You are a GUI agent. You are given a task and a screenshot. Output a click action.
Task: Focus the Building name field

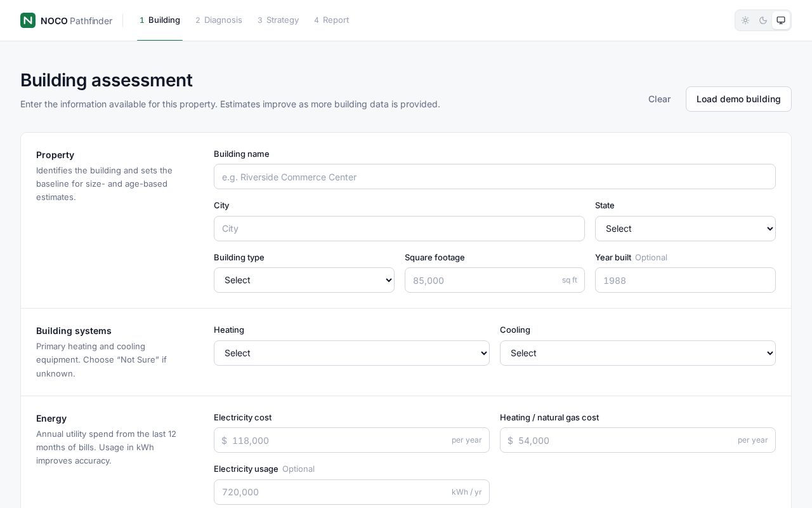495,177
